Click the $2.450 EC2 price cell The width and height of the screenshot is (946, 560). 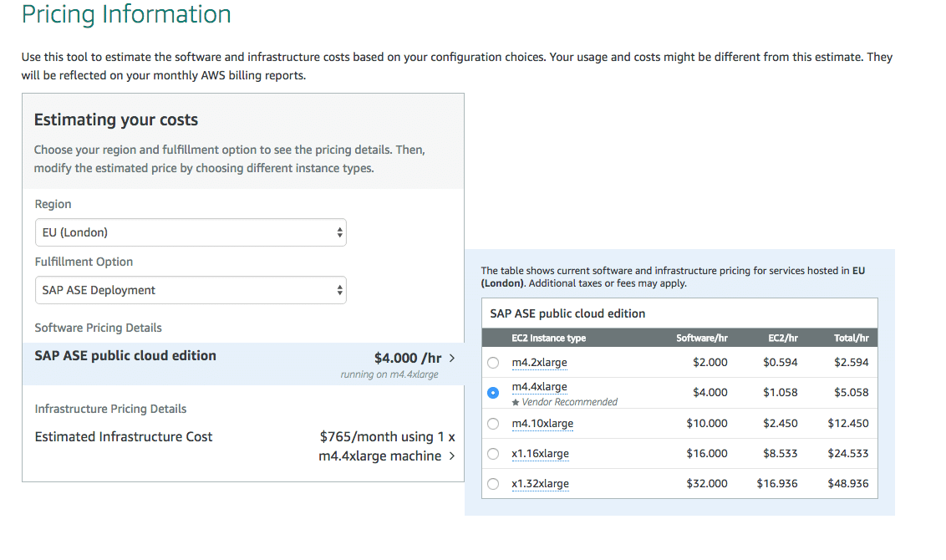coord(780,423)
